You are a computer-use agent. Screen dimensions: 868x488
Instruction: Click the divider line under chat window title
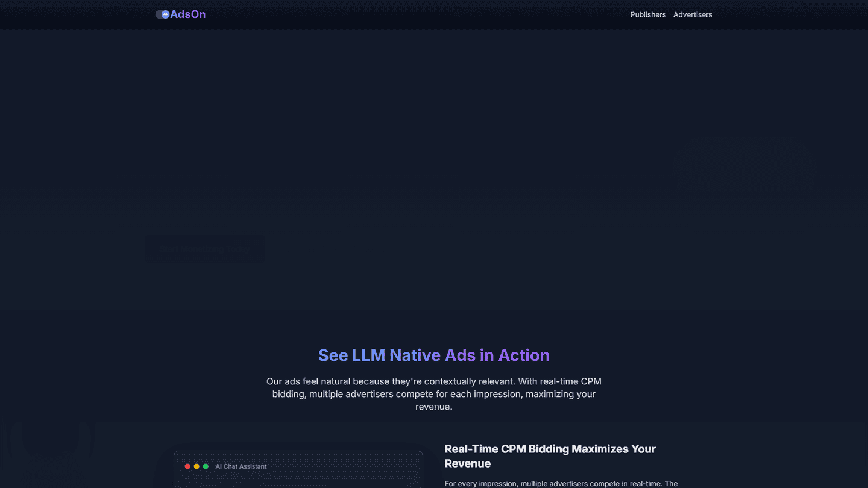pyautogui.click(x=298, y=478)
